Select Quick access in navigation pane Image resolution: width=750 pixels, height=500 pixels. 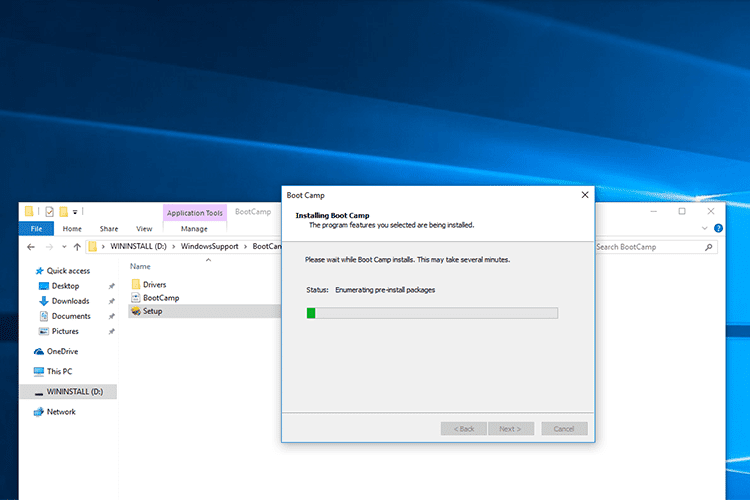(x=68, y=271)
